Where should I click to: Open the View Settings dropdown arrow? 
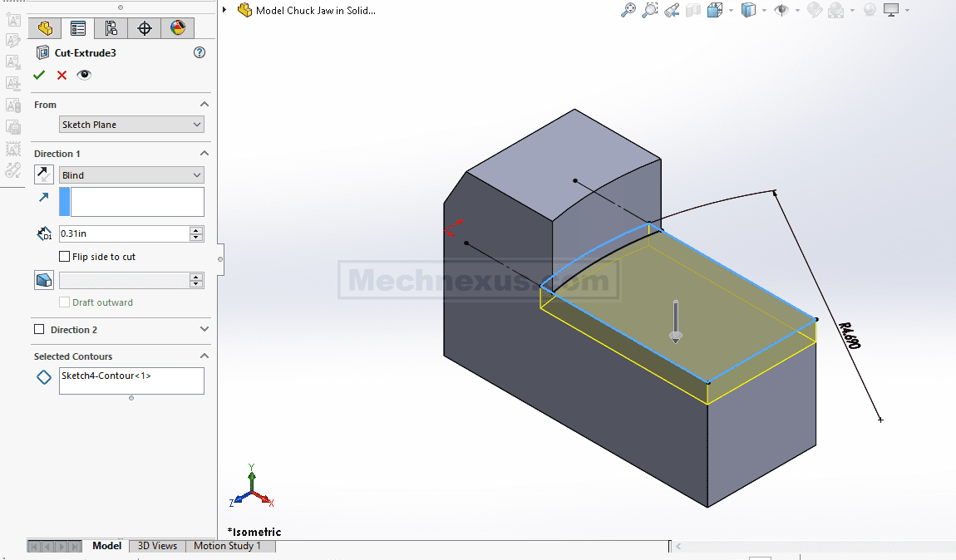pyautogui.click(x=907, y=11)
